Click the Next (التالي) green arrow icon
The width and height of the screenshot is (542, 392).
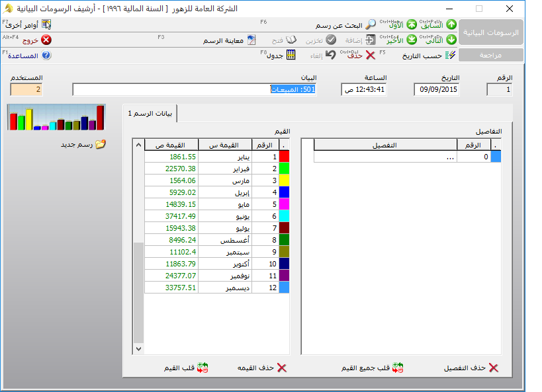451,40
